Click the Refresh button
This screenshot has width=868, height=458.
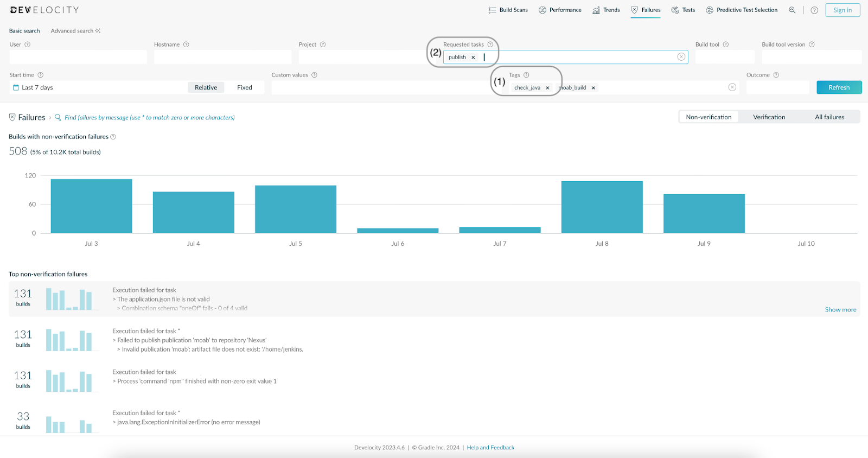(x=839, y=87)
